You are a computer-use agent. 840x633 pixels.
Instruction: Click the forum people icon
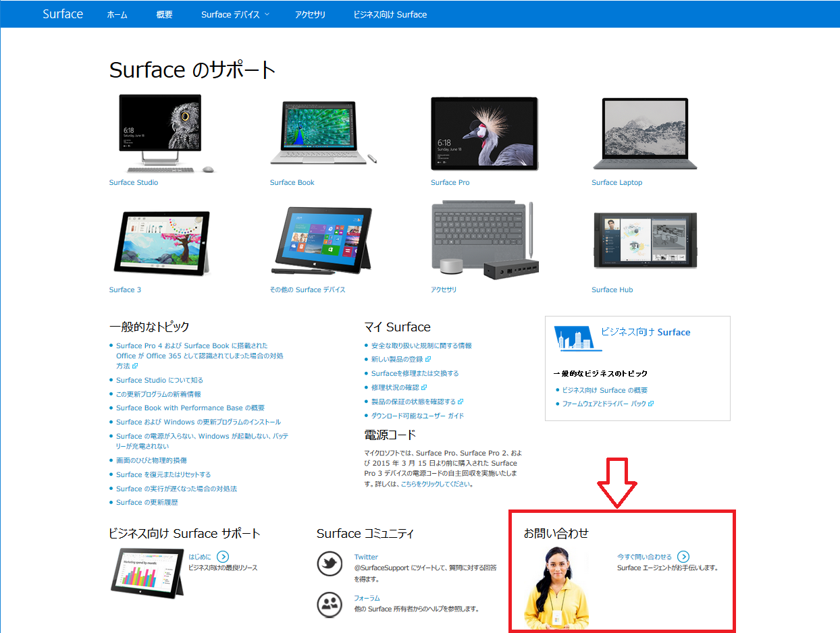[x=330, y=605]
